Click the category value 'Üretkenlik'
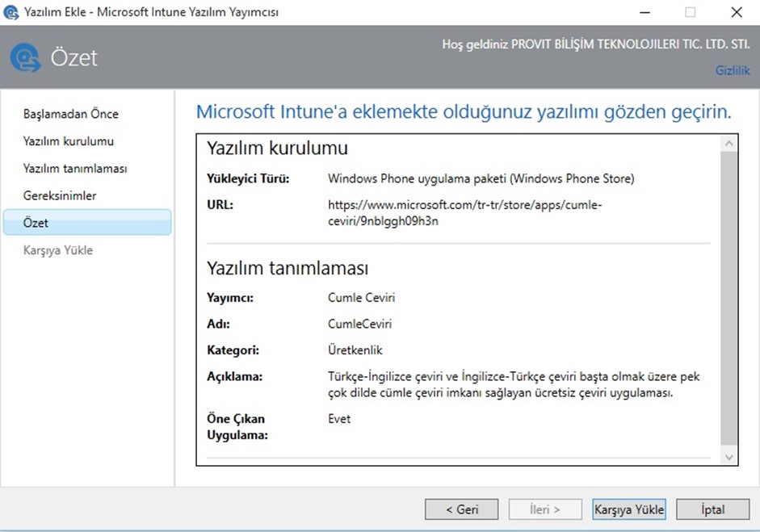 [355, 350]
